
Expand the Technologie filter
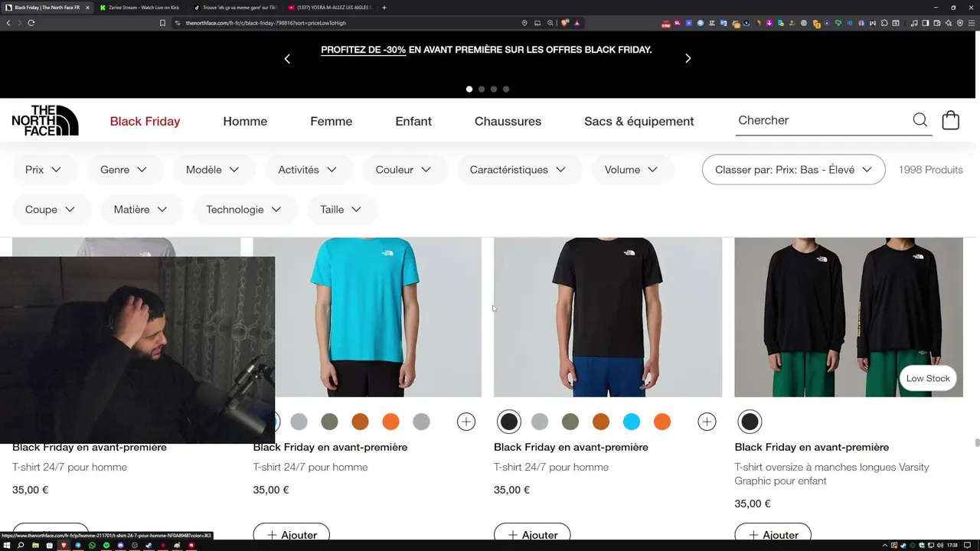245,210
